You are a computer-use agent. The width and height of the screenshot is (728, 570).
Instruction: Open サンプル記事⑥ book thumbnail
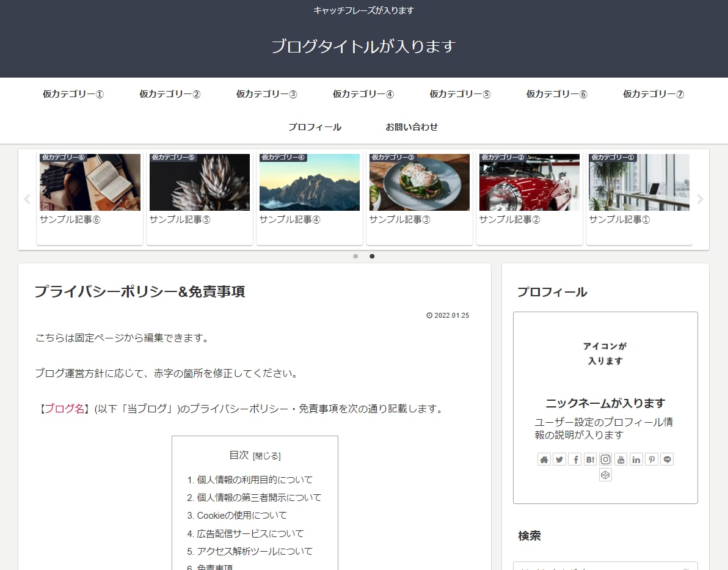point(90,182)
